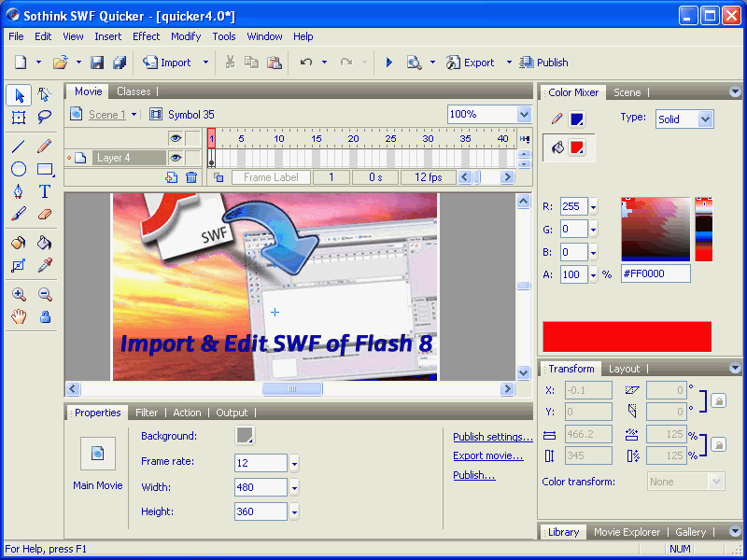
Task: Save the current file
Action: pyautogui.click(x=97, y=63)
